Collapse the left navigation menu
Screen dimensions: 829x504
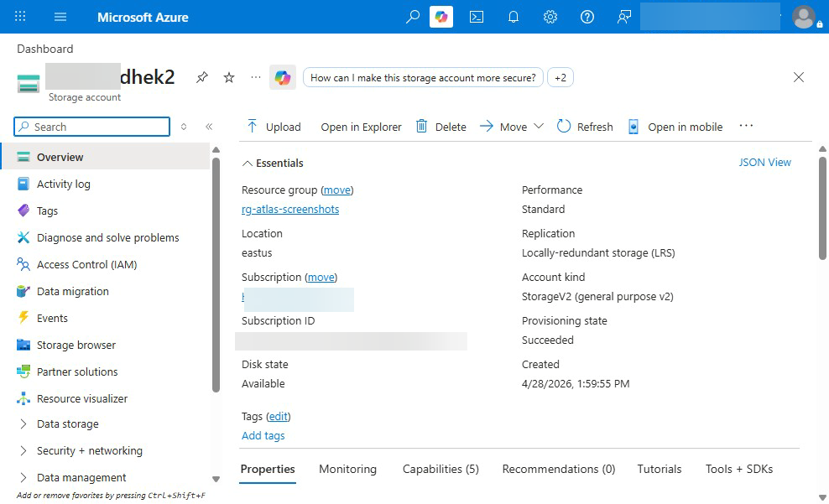pyautogui.click(x=209, y=127)
